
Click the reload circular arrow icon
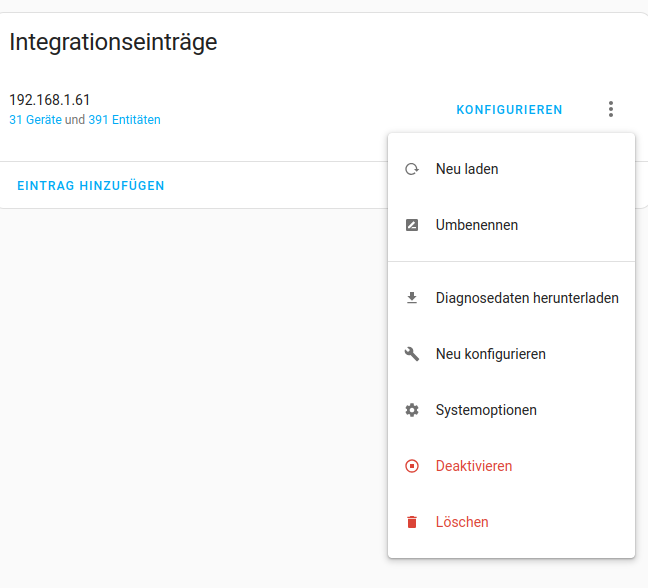click(412, 169)
